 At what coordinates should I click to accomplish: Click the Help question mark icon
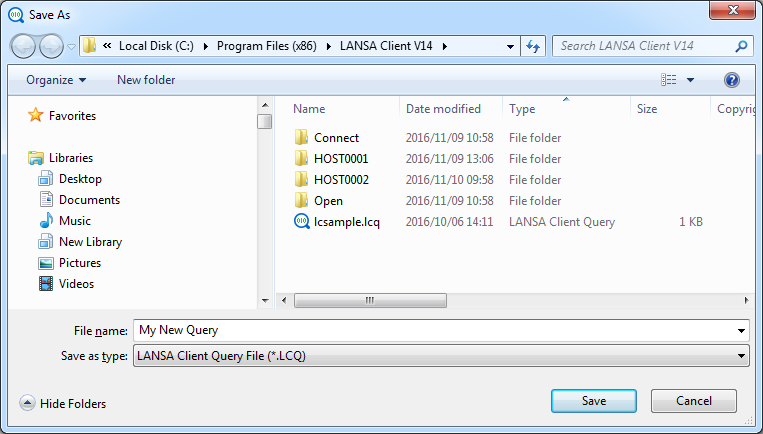pos(731,80)
